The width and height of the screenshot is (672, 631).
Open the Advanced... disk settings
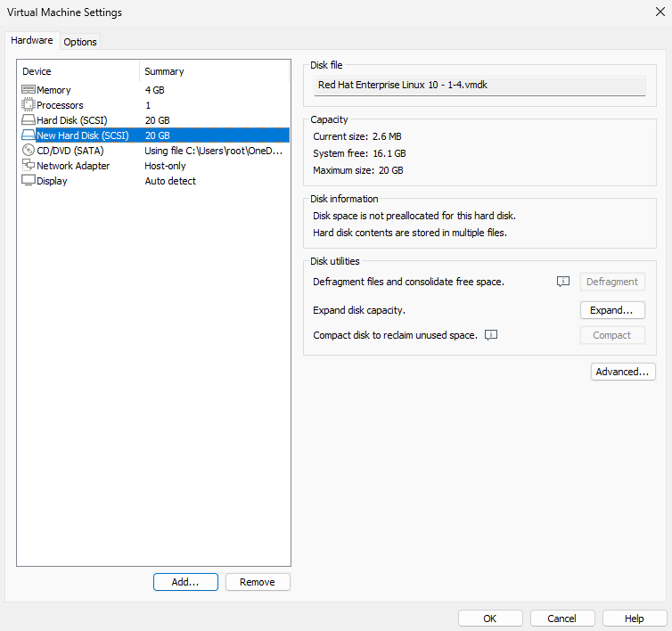coord(622,372)
